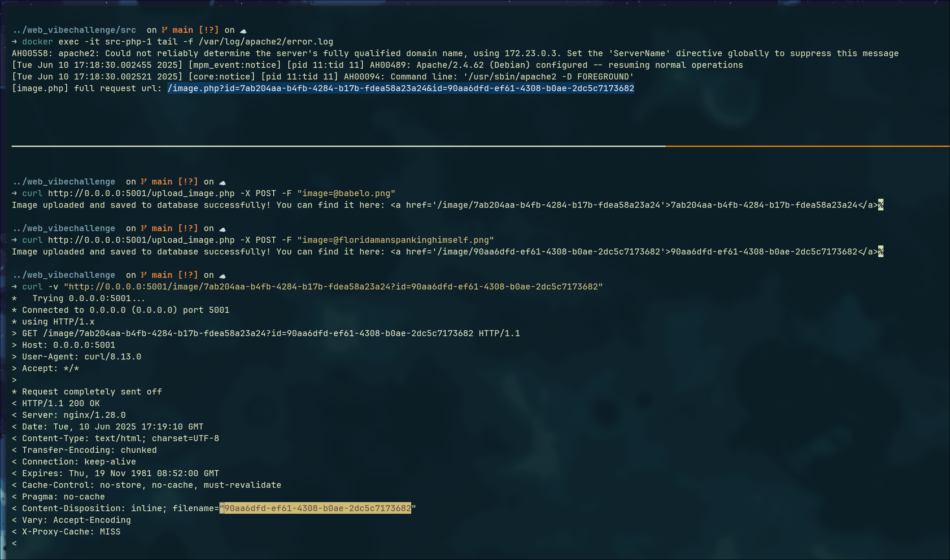The width and height of the screenshot is (950, 560).
Task: Click the arrow prompt before the docker exec command
Action: coord(14,41)
